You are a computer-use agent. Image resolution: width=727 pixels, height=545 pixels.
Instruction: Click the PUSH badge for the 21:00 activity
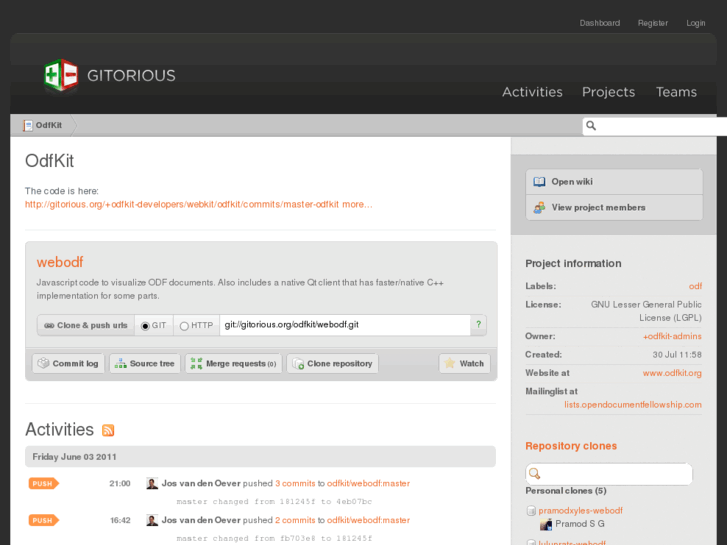44,484
